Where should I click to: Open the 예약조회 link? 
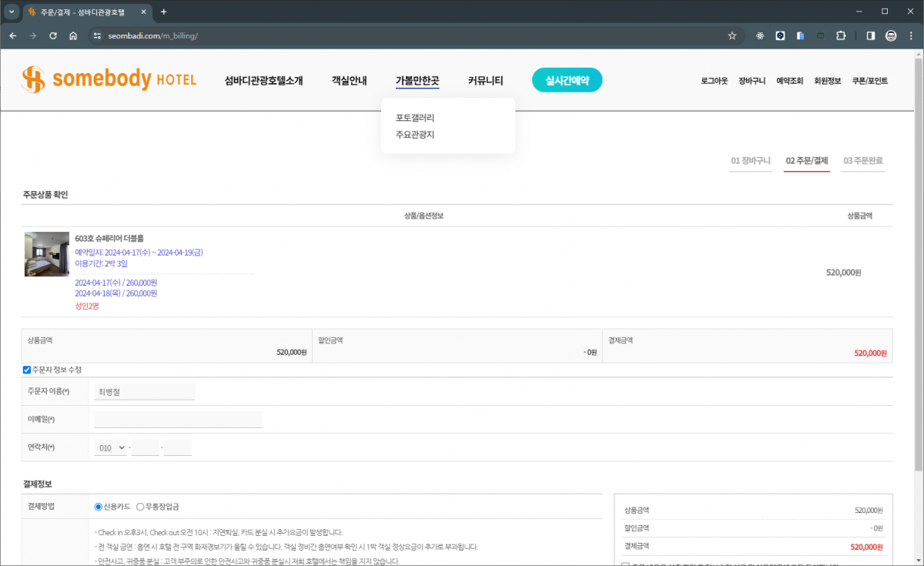789,81
